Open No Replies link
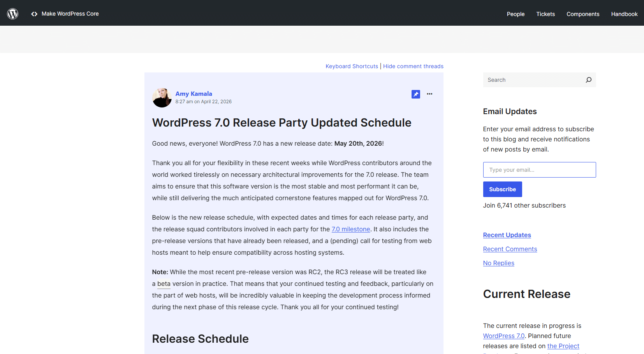The height and width of the screenshot is (354, 644). 498,263
